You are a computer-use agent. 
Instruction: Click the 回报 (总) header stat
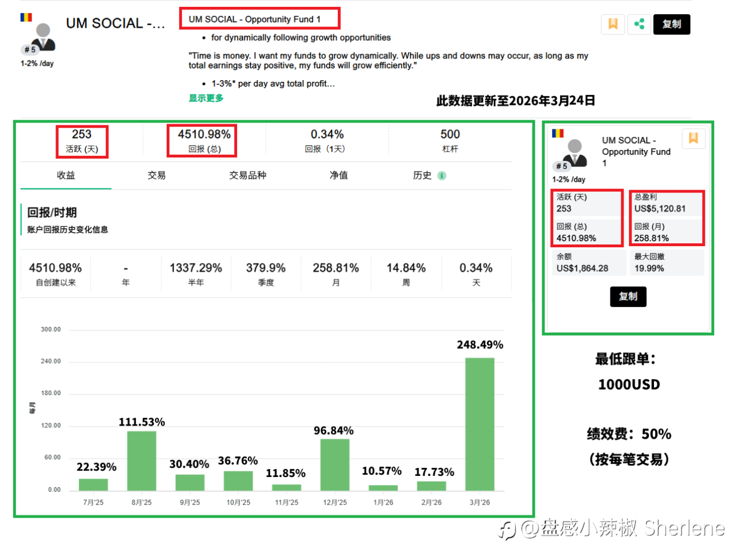204,141
